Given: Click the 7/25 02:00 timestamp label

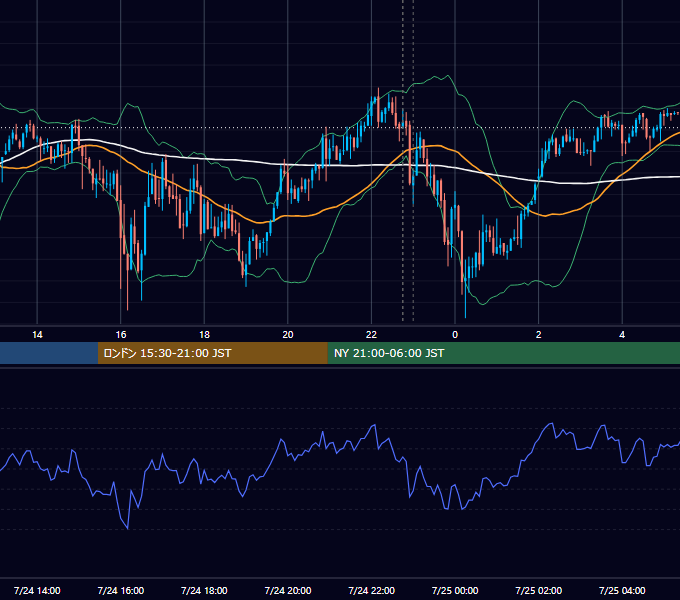Looking at the screenshot, I should pos(539,590).
